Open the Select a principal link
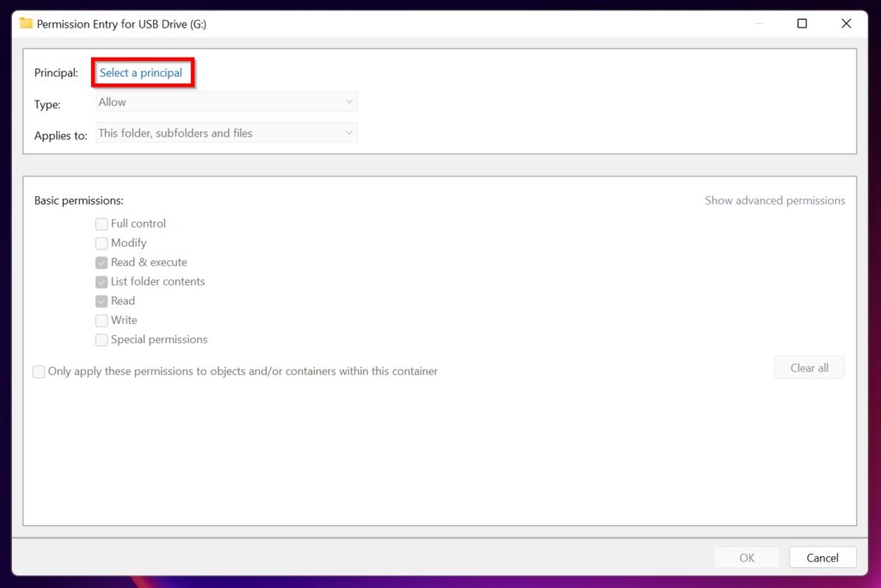881x588 pixels. [142, 73]
